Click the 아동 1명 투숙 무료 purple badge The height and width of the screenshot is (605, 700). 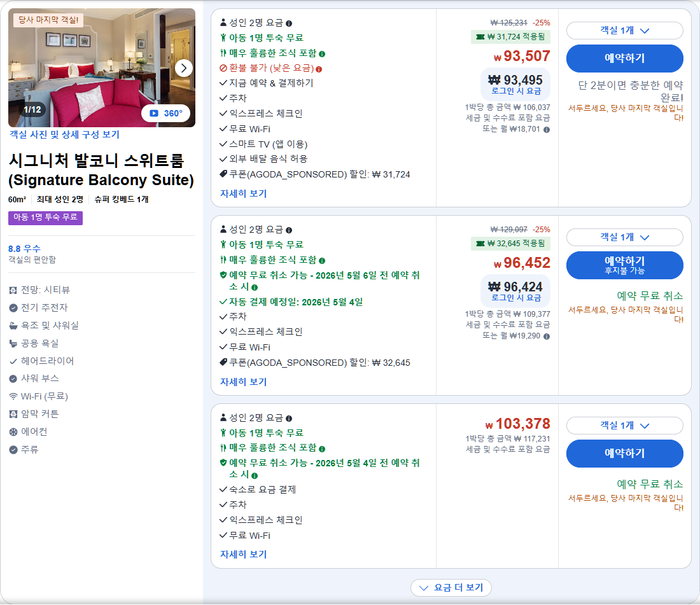tap(45, 218)
